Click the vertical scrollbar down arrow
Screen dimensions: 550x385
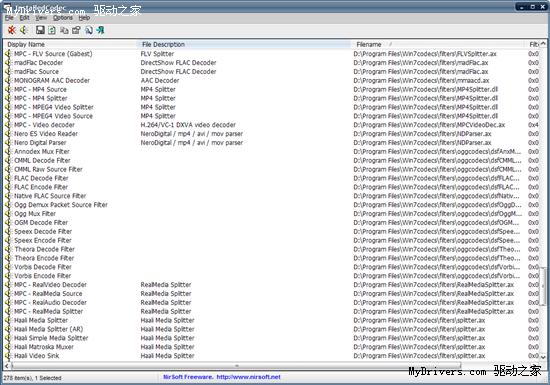(x=543, y=357)
